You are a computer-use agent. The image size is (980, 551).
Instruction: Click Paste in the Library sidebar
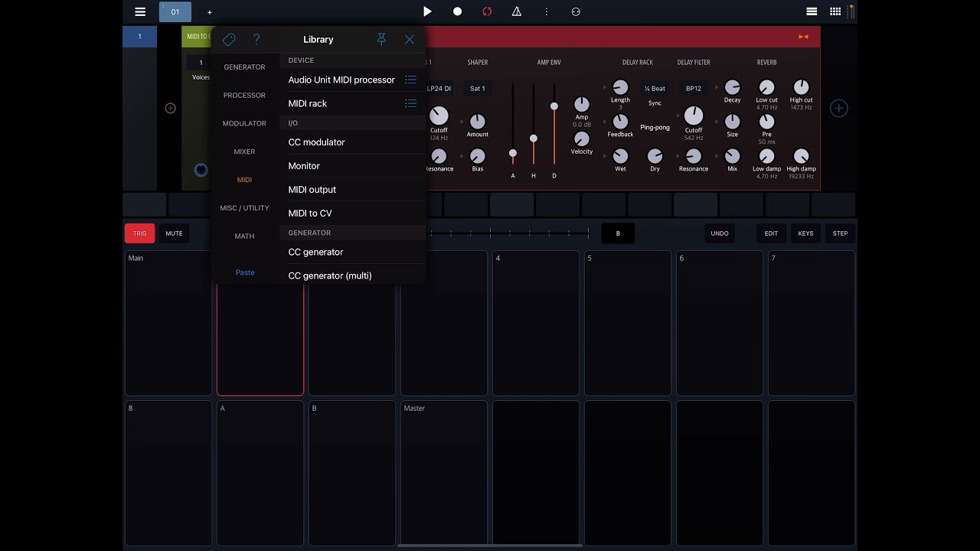[245, 272]
